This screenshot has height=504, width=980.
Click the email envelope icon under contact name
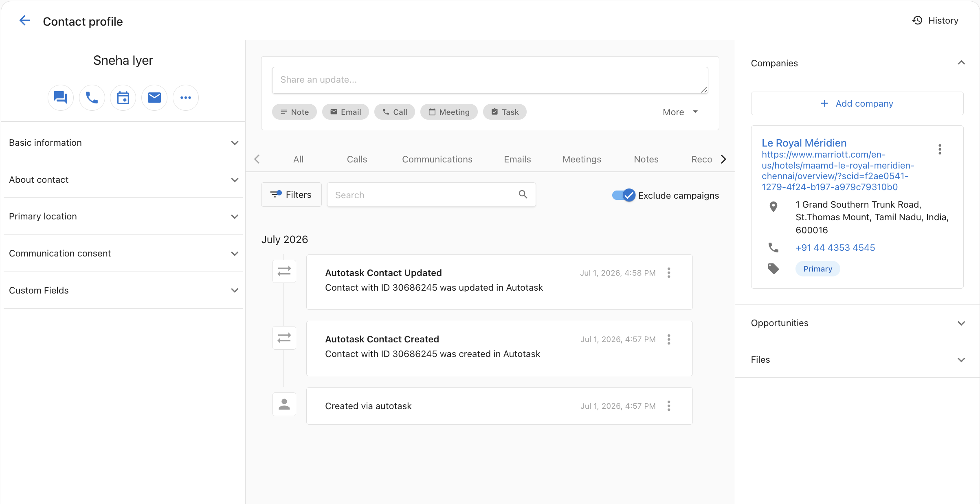154,98
